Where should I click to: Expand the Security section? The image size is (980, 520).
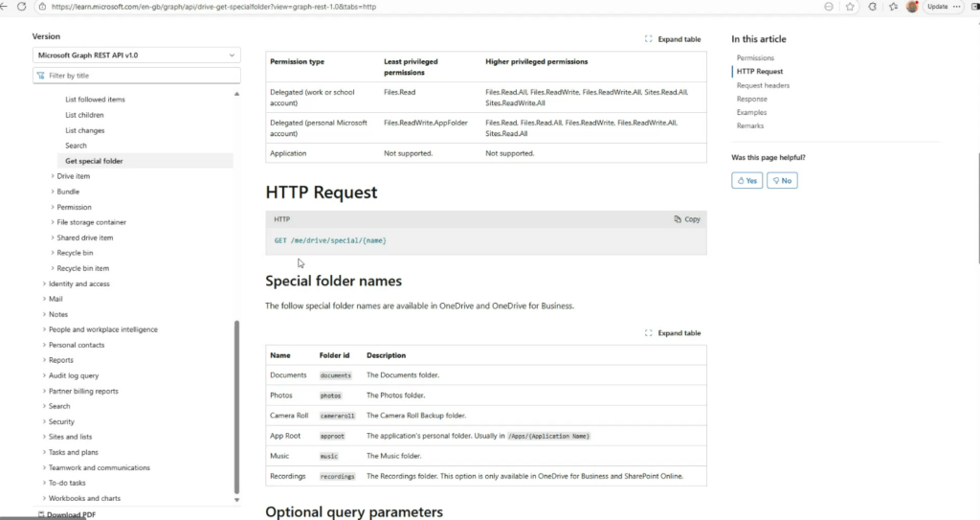pyautogui.click(x=61, y=421)
